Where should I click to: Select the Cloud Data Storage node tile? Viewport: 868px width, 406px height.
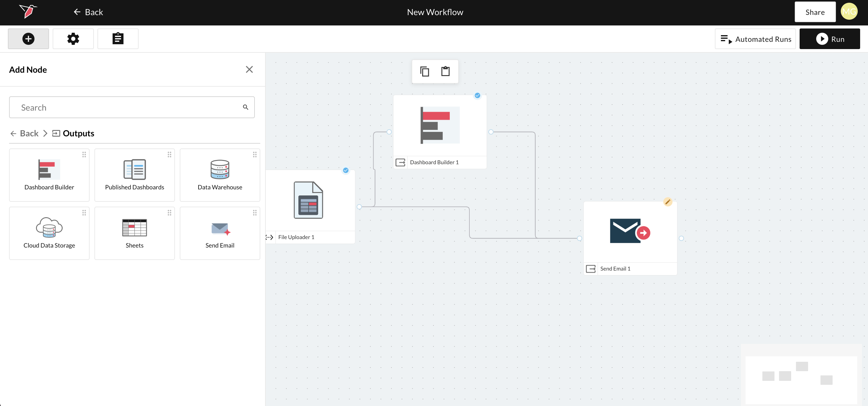tap(49, 233)
